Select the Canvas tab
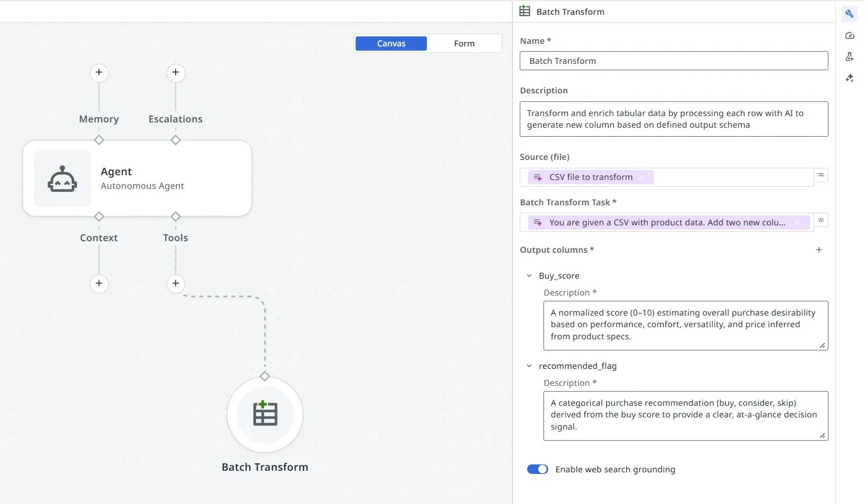 point(391,43)
